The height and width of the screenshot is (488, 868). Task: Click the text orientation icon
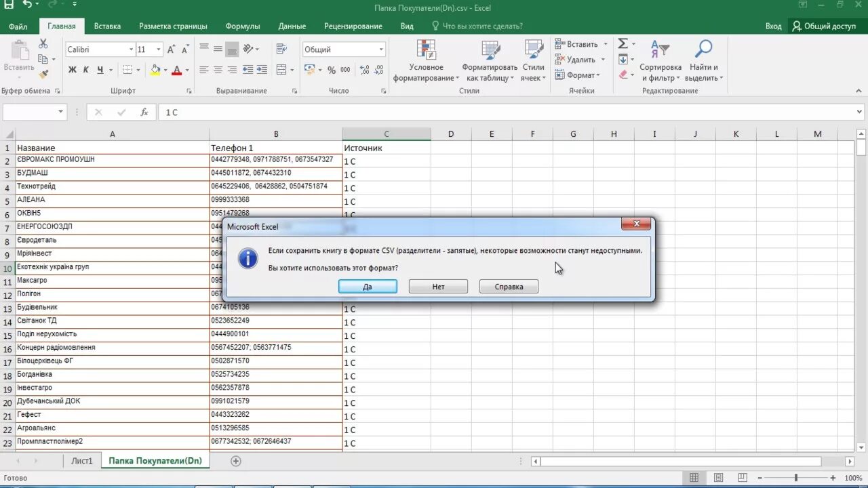click(x=248, y=49)
